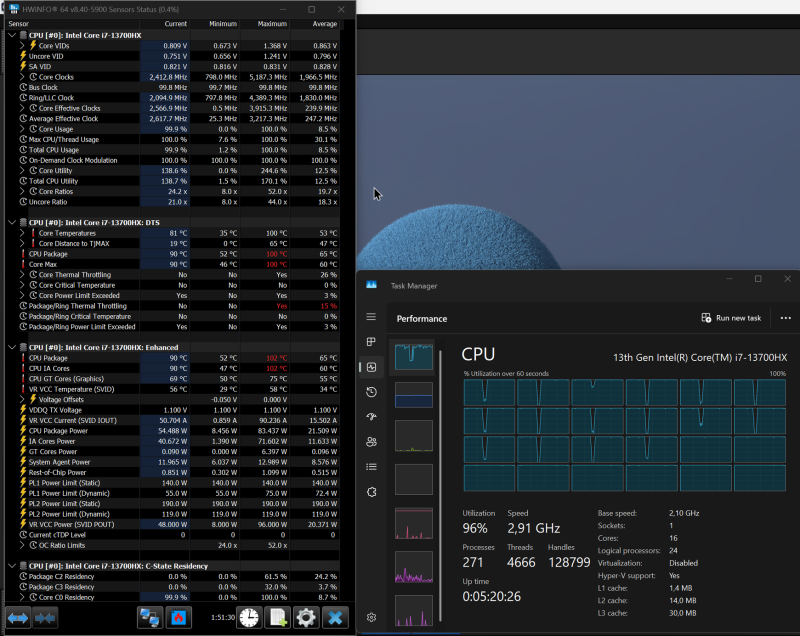Expand the Core VIDs row
The width and height of the screenshot is (800, 636).
point(22,45)
